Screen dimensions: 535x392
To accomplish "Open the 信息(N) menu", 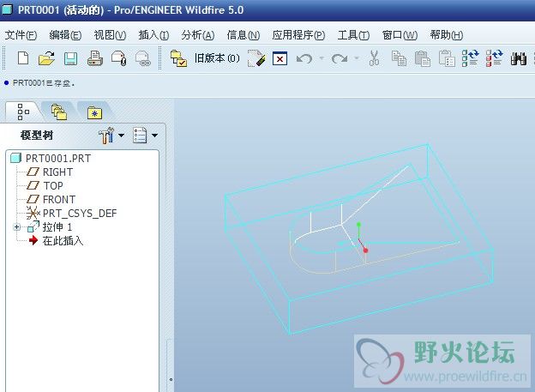I will tap(243, 35).
